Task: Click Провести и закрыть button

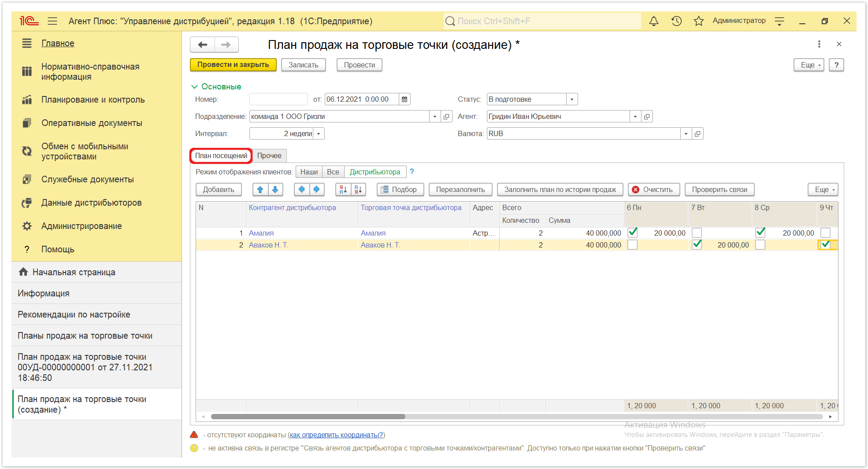Action: [233, 65]
